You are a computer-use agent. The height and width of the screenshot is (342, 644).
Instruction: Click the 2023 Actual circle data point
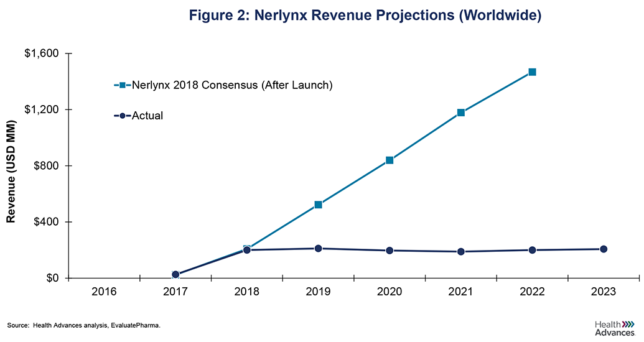(x=604, y=249)
